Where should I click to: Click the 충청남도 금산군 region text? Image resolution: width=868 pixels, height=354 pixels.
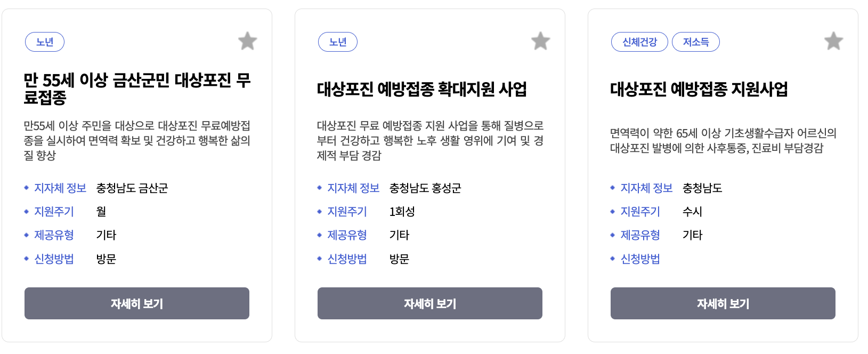pos(132,188)
